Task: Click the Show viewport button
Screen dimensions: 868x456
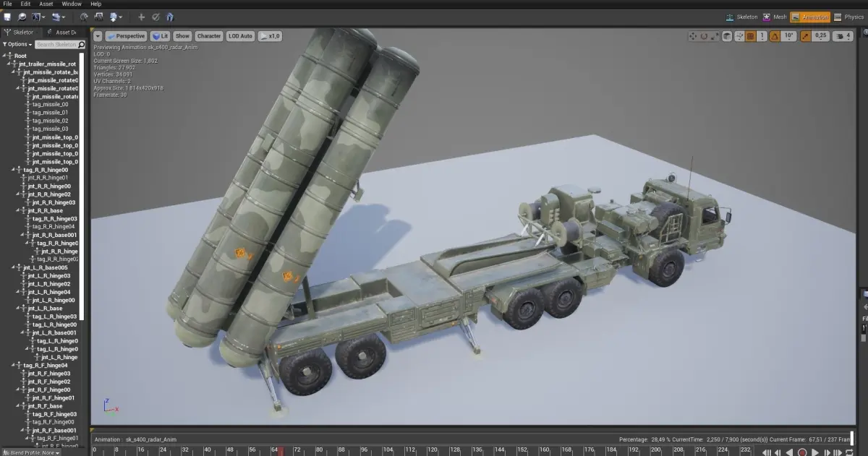Action: [182, 36]
